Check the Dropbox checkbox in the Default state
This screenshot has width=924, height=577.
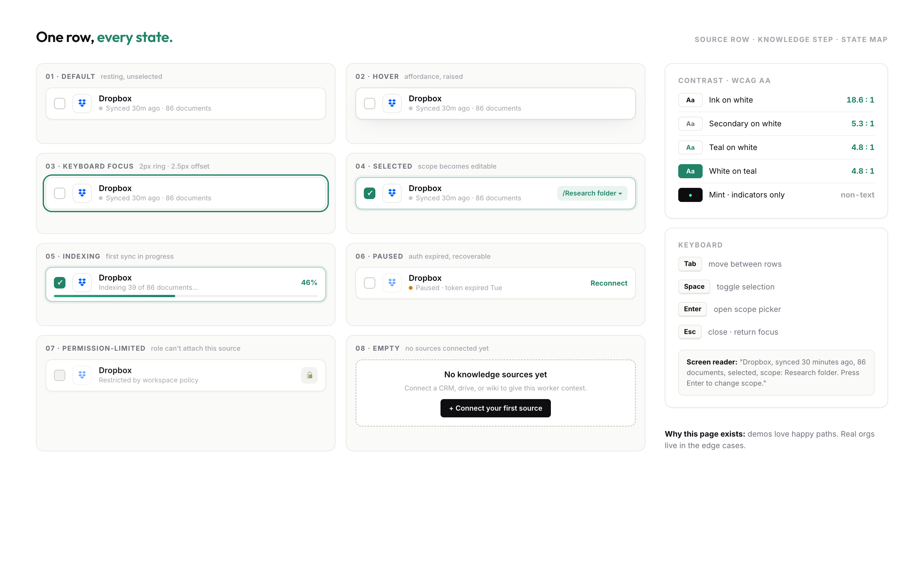coord(60,104)
